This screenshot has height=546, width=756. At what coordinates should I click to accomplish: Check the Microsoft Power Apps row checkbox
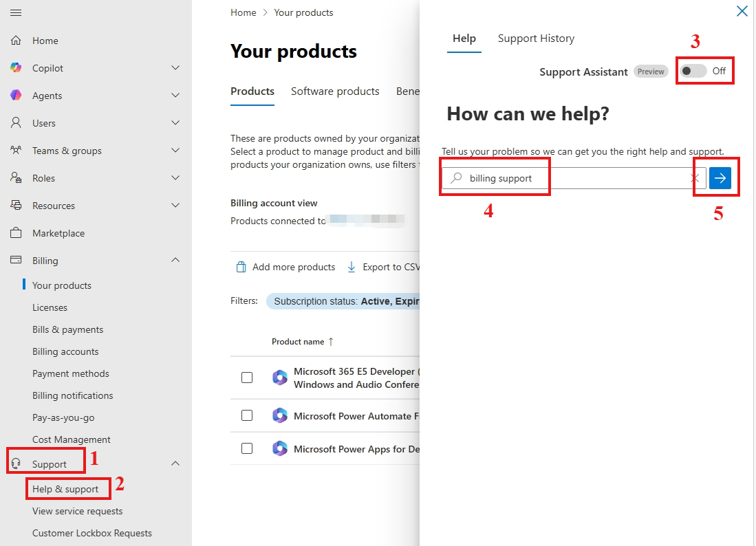click(247, 448)
